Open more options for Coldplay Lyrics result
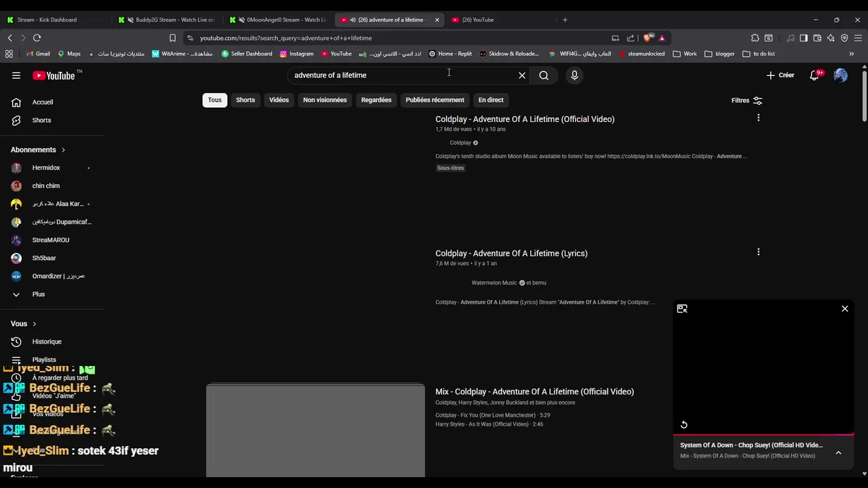The image size is (868, 488). 758,252
